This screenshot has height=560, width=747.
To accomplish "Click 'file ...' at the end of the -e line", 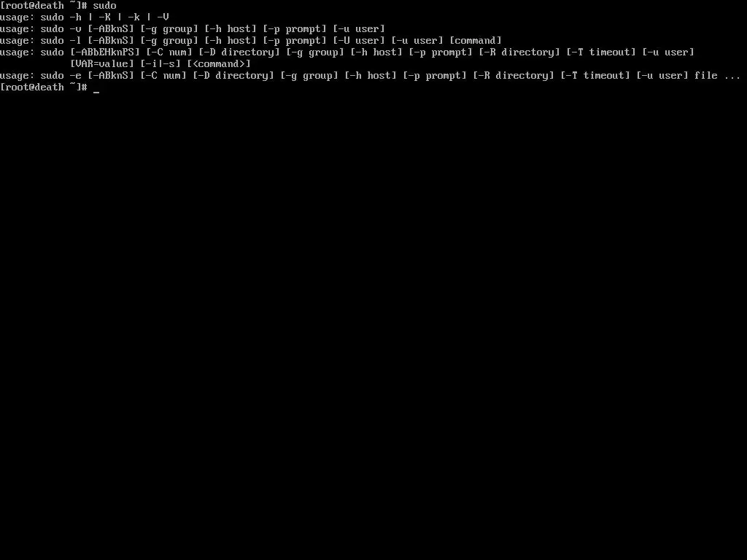I will pos(717,76).
